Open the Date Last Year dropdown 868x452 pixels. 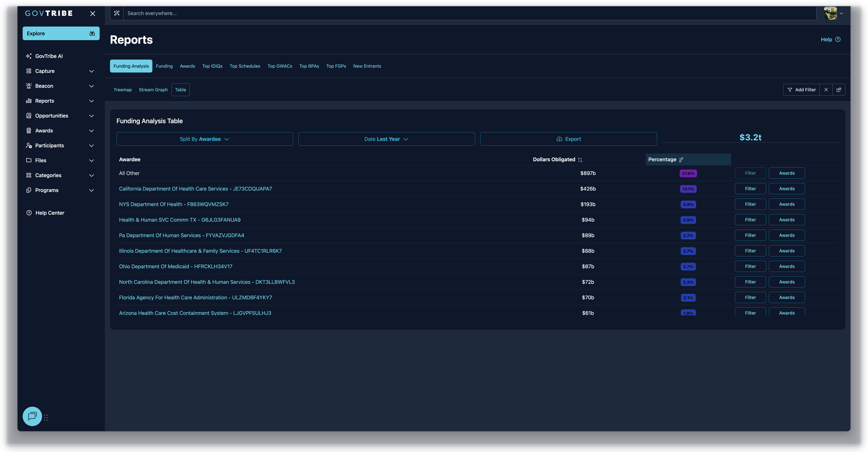coord(386,139)
